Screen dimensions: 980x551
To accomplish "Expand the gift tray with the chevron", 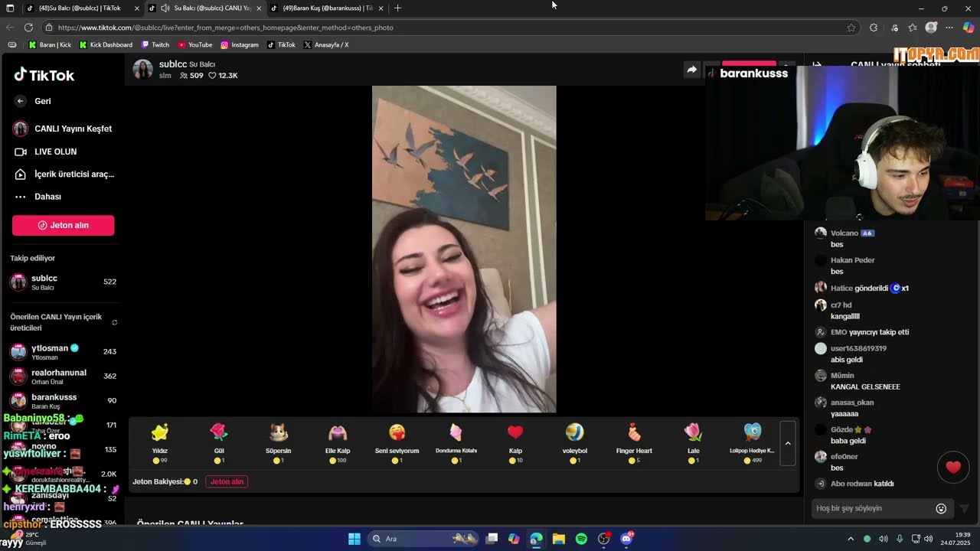I will [788, 443].
